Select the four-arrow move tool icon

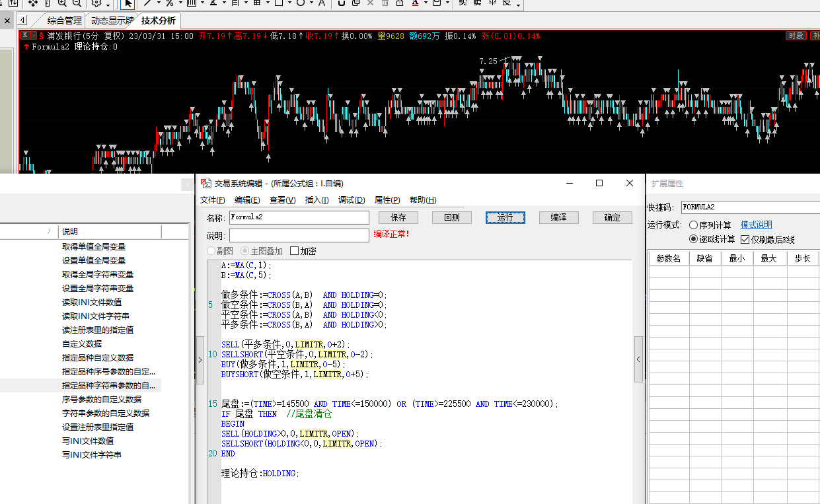click(x=32, y=3)
